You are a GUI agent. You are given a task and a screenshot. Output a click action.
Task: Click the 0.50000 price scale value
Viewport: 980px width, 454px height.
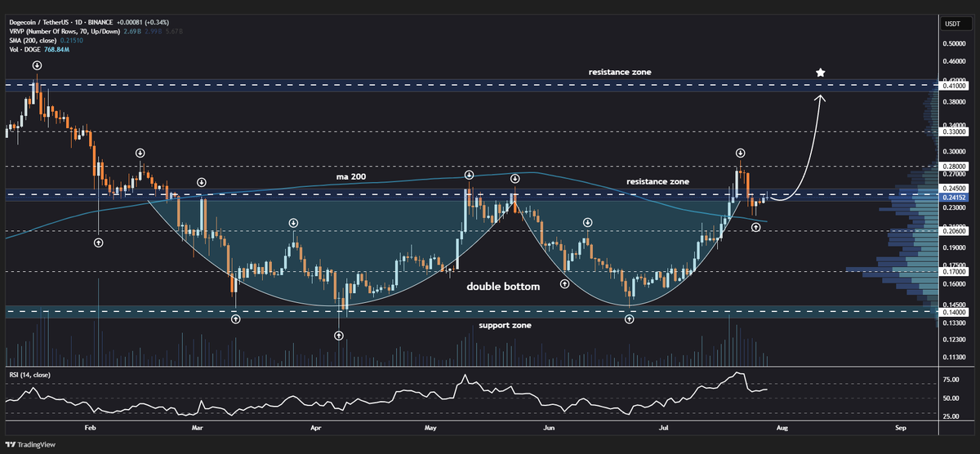coord(954,42)
